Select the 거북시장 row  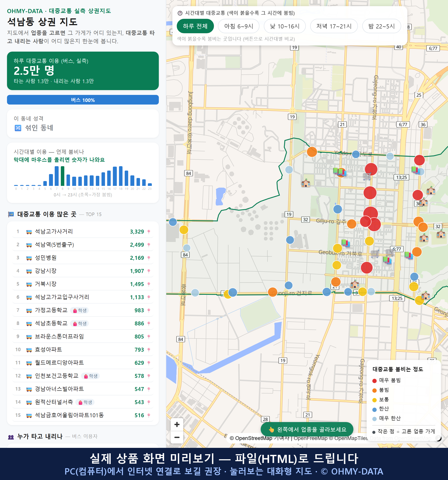(83, 284)
